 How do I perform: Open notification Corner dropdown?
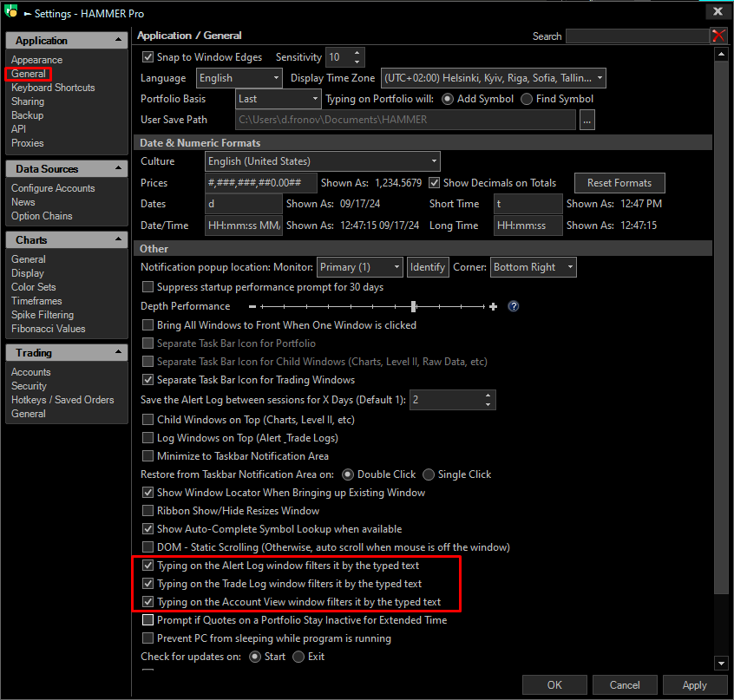[x=534, y=267]
